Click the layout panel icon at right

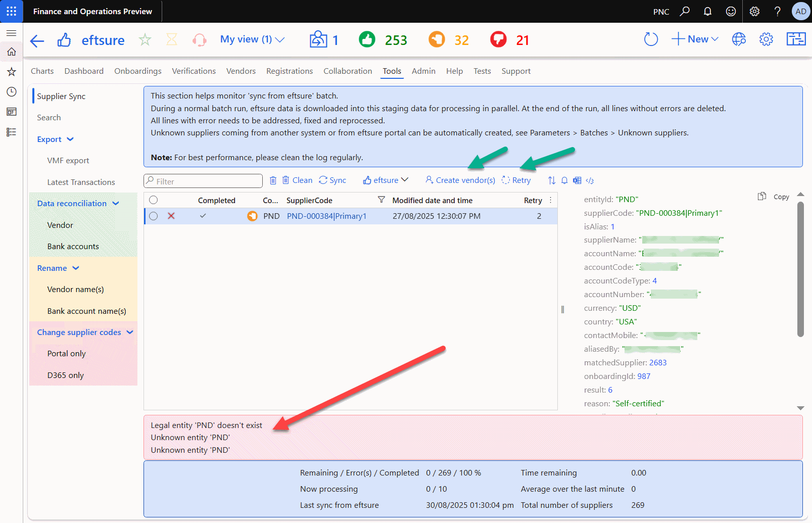tap(796, 39)
